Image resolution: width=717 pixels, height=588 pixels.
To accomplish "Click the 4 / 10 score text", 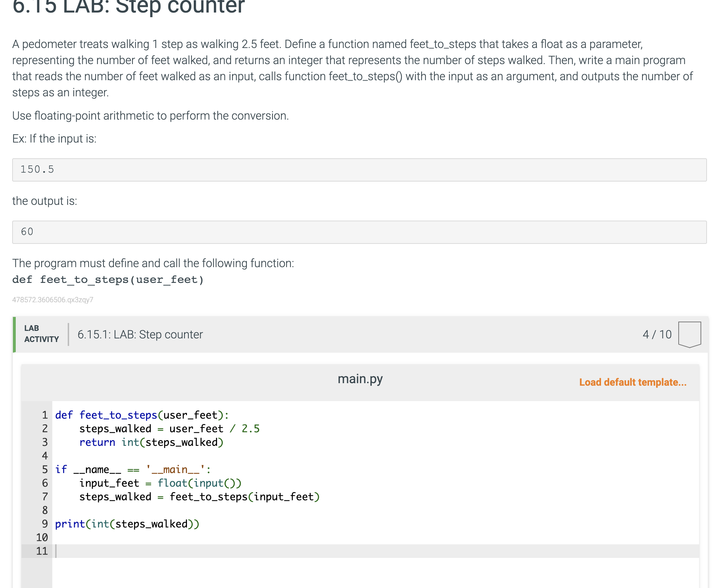I will [657, 334].
